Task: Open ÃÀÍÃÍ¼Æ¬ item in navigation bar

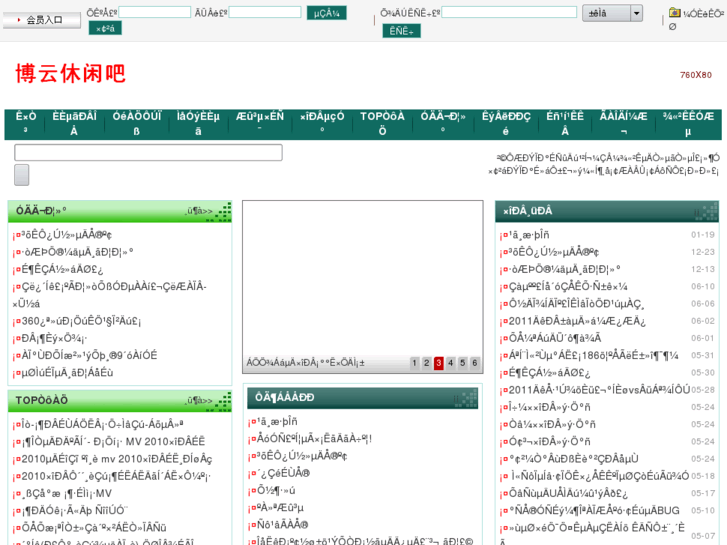Action: 624,123
